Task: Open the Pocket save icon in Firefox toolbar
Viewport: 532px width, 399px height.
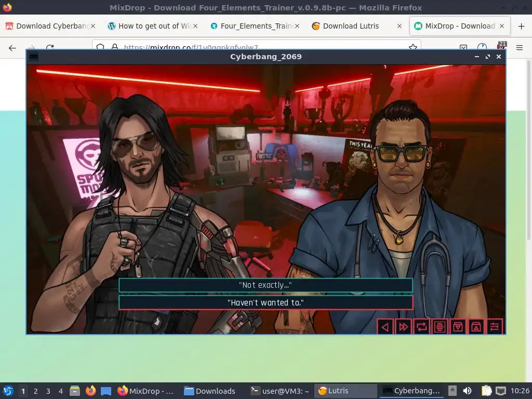Action: point(463,48)
